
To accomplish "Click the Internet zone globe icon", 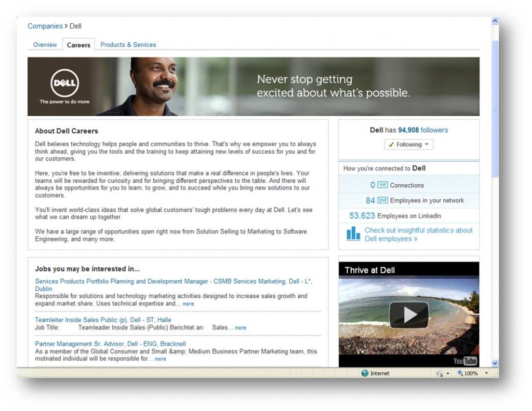I will [x=365, y=373].
